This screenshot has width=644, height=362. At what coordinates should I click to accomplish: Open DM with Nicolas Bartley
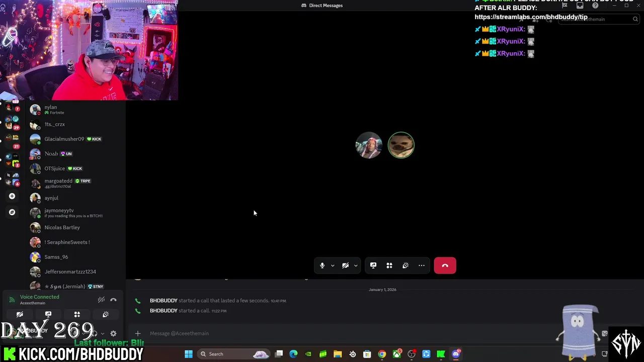click(x=75, y=227)
